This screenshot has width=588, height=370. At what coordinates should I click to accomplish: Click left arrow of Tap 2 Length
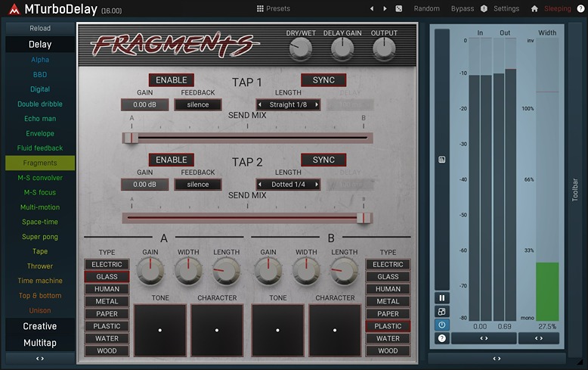click(x=260, y=185)
